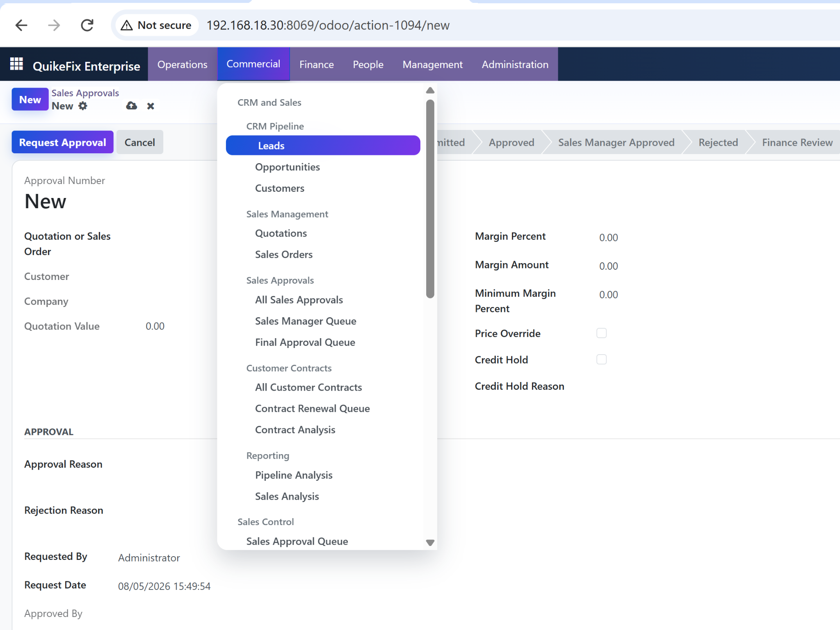Open the gear actions menu beside New

click(x=83, y=106)
